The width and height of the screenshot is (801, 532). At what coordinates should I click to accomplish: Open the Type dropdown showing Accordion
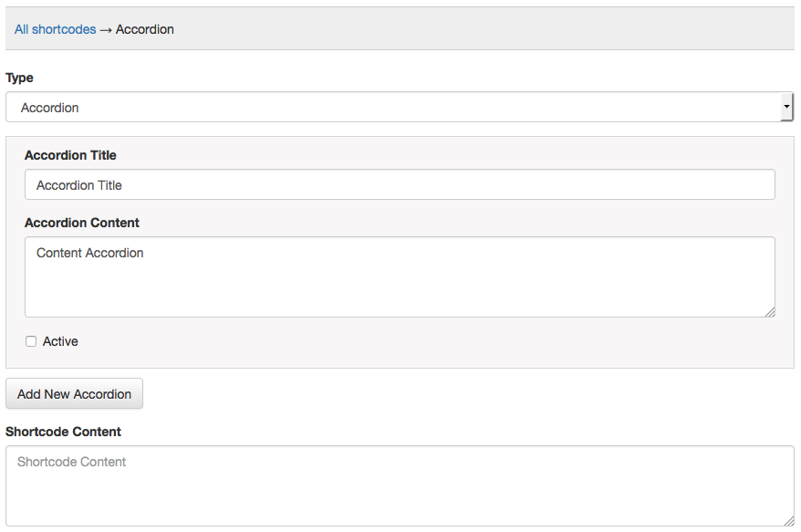[392, 108]
